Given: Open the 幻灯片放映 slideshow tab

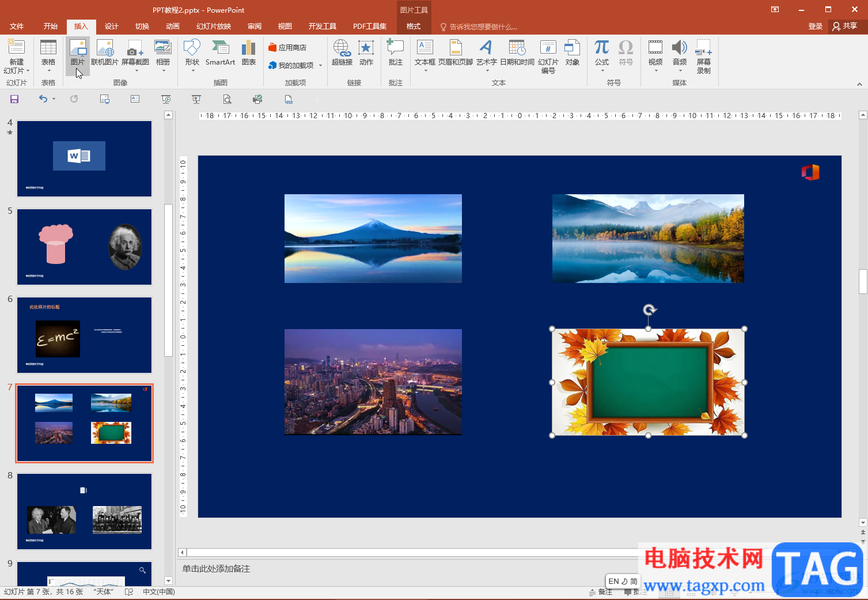Looking at the screenshot, I should click(214, 27).
